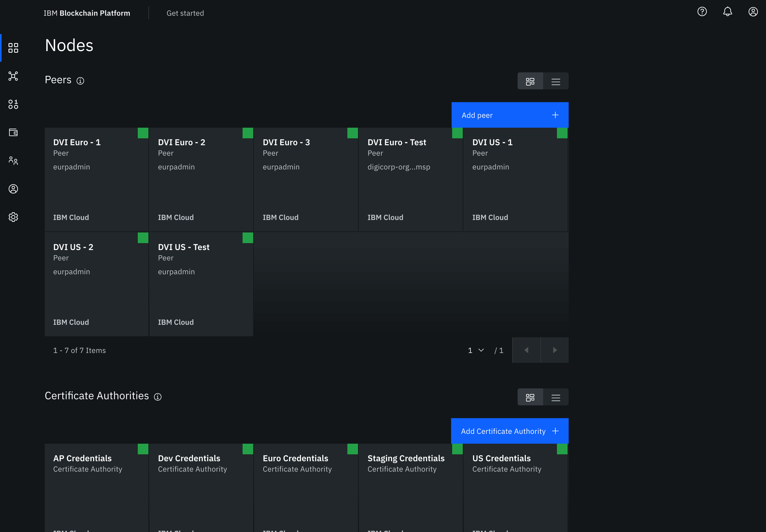Click the green status indicator on DVI US - 2

point(143,238)
